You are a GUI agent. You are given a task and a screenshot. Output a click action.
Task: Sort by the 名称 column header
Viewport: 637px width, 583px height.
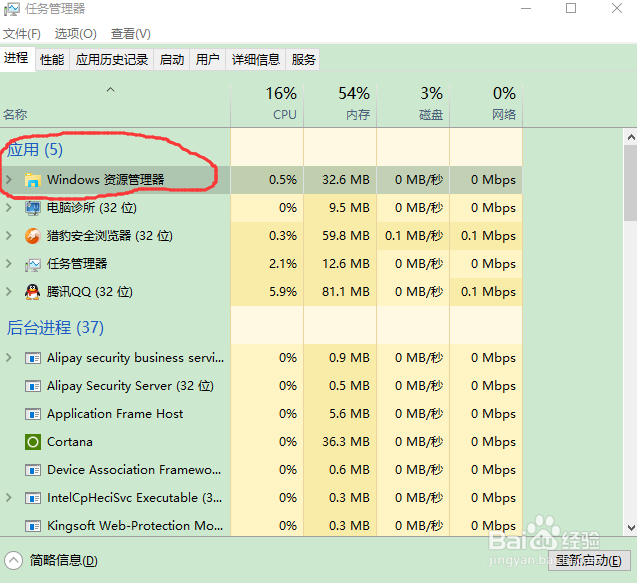[115, 105]
